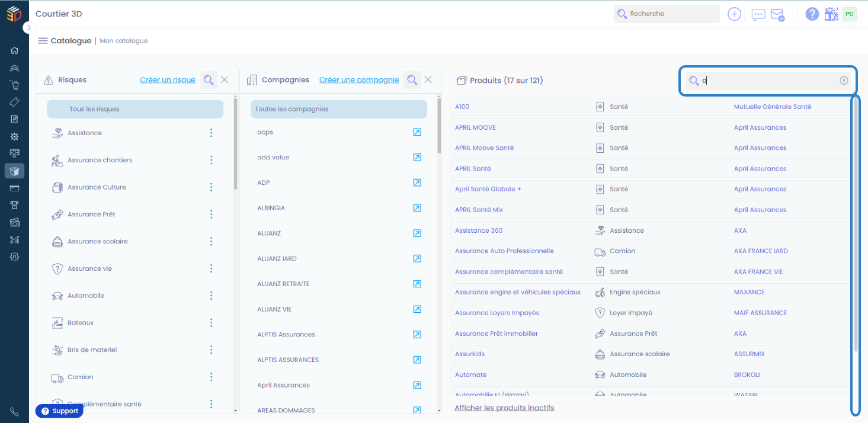
Task: Click the new email envelope icon
Action: (x=777, y=15)
